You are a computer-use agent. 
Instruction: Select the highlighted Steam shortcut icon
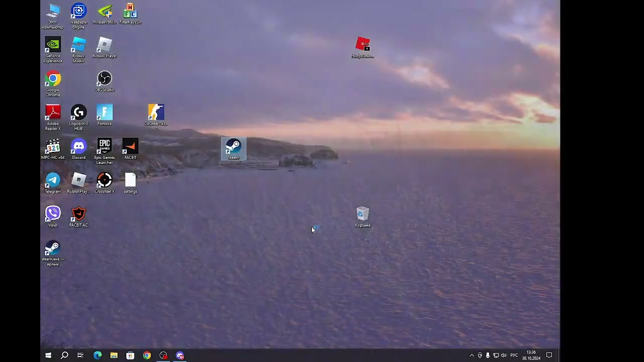(x=233, y=149)
